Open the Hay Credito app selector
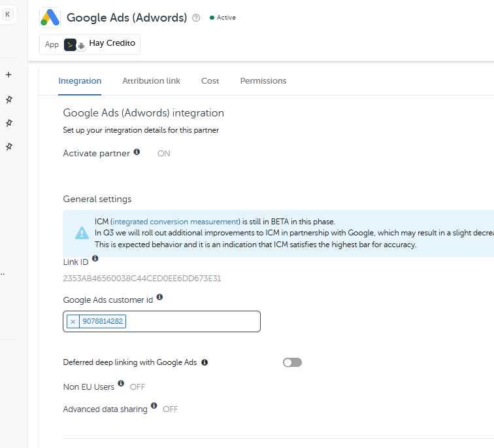This screenshot has width=494, height=448. pos(90,44)
